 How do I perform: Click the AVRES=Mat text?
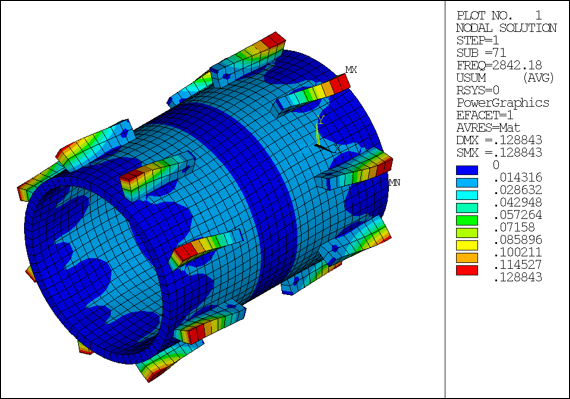point(488,128)
